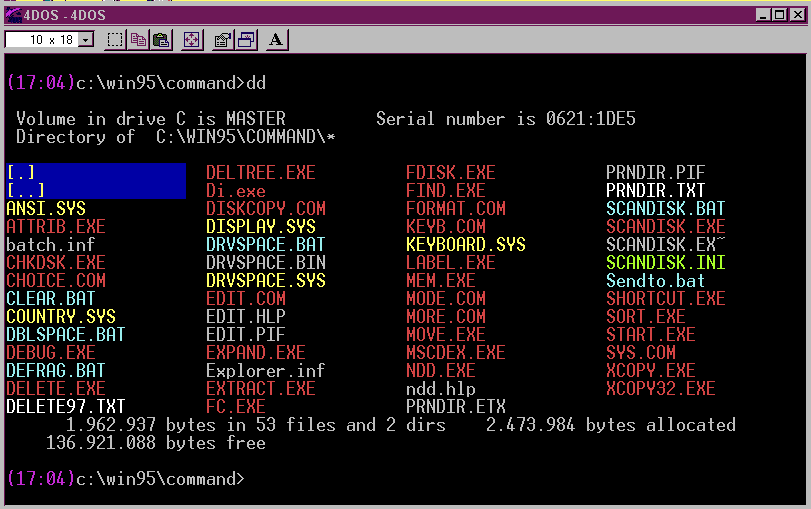Click DRVSPACE.SYS file name
The image size is (811, 509).
coord(266,280)
